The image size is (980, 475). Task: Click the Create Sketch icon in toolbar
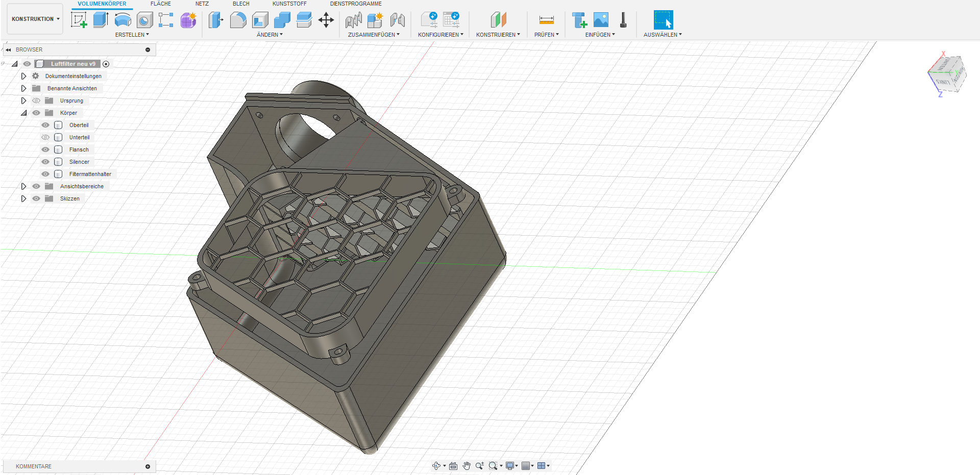[79, 20]
